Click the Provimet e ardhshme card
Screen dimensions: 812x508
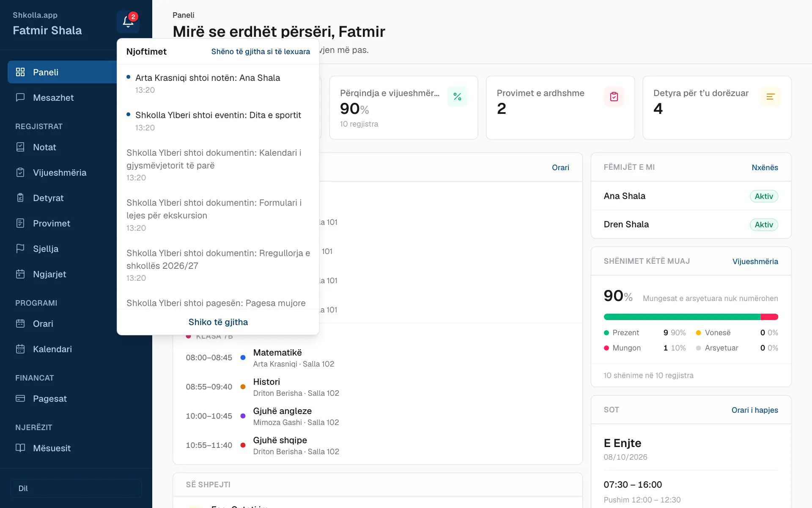click(560, 108)
